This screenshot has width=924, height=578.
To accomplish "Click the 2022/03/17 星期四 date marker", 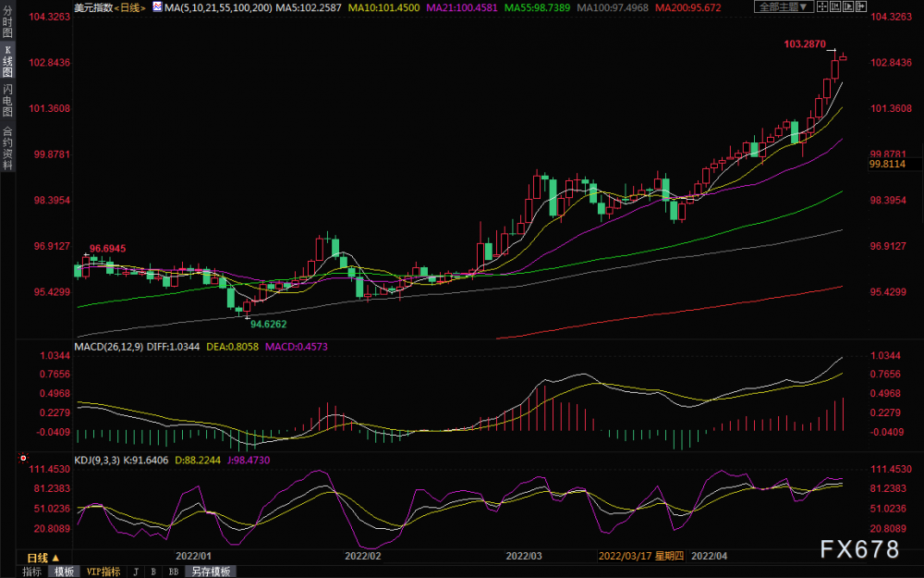I will pos(641,556).
